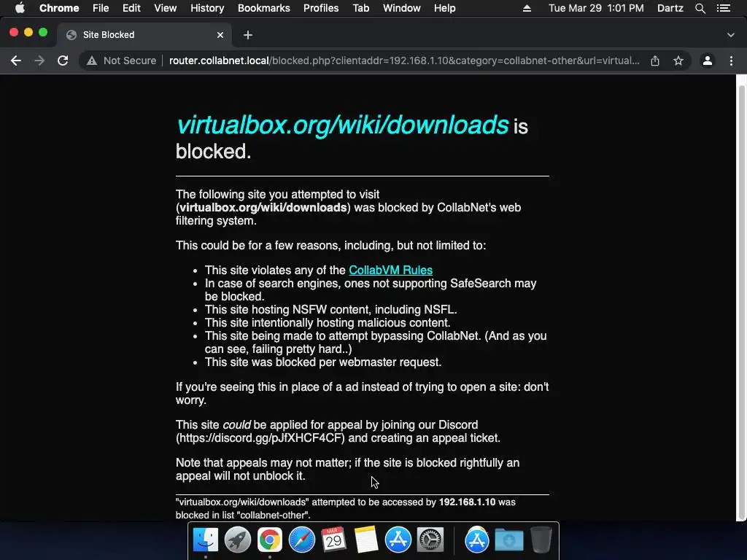Open the View menu
The height and width of the screenshot is (560, 747).
(x=166, y=8)
